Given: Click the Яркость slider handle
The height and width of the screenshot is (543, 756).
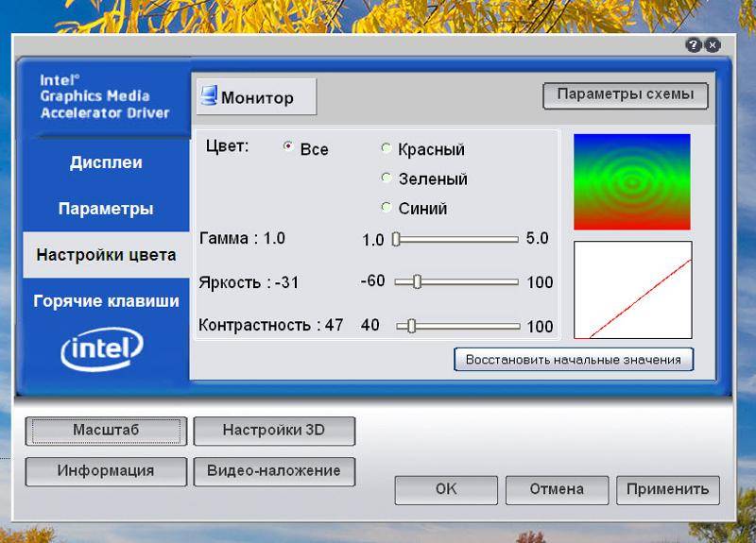Looking at the screenshot, I should 417,281.
